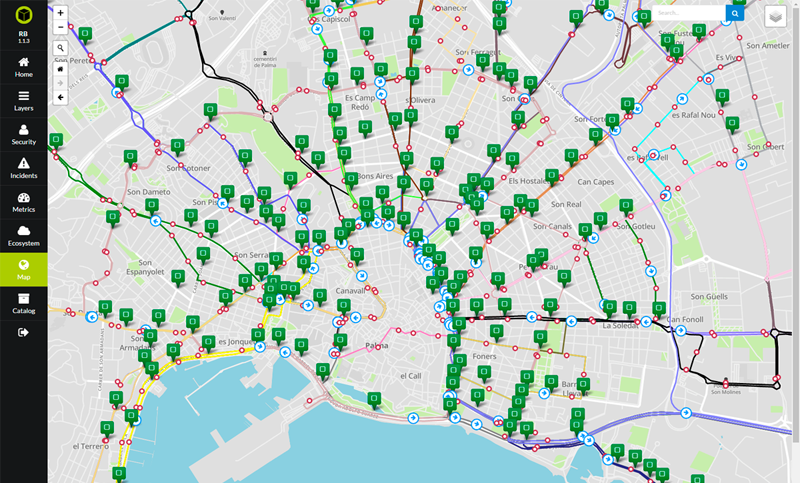Open the Layers sidebar section

23,101
